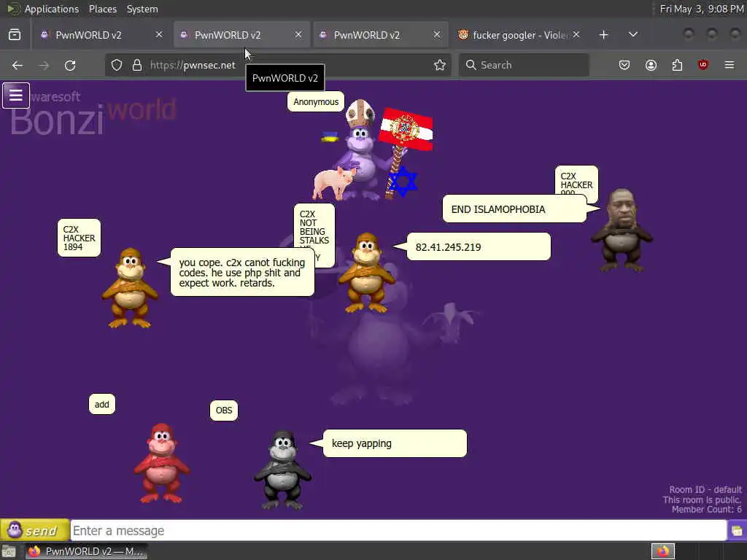Open the Places menu
This screenshot has width=747, height=560.
[102, 9]
